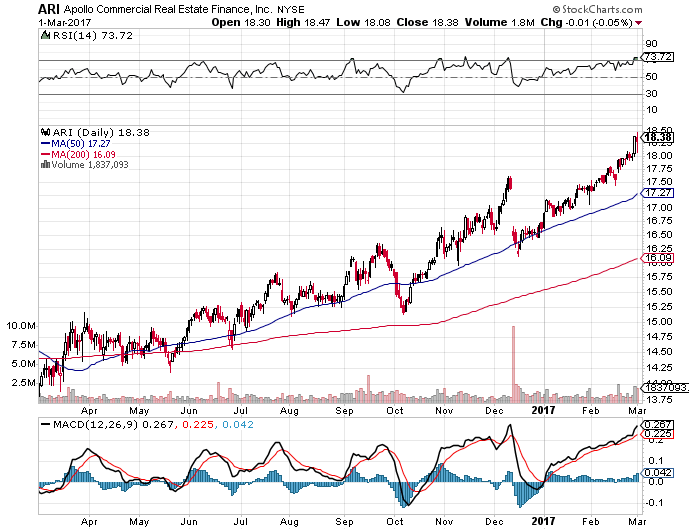697x531 pixels.
Task: Click the date '1-Mar-2017'
Action: pyautogui.click(x=64, y=23)
